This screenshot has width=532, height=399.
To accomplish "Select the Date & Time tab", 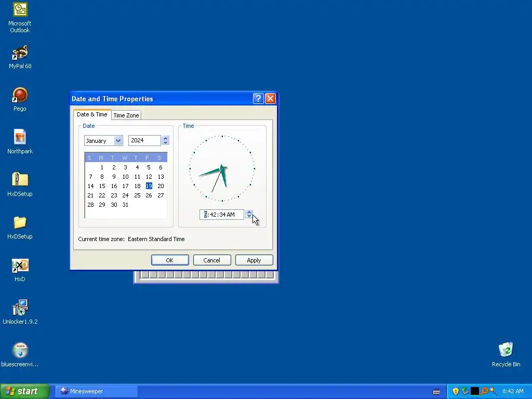I will point(92,114).
